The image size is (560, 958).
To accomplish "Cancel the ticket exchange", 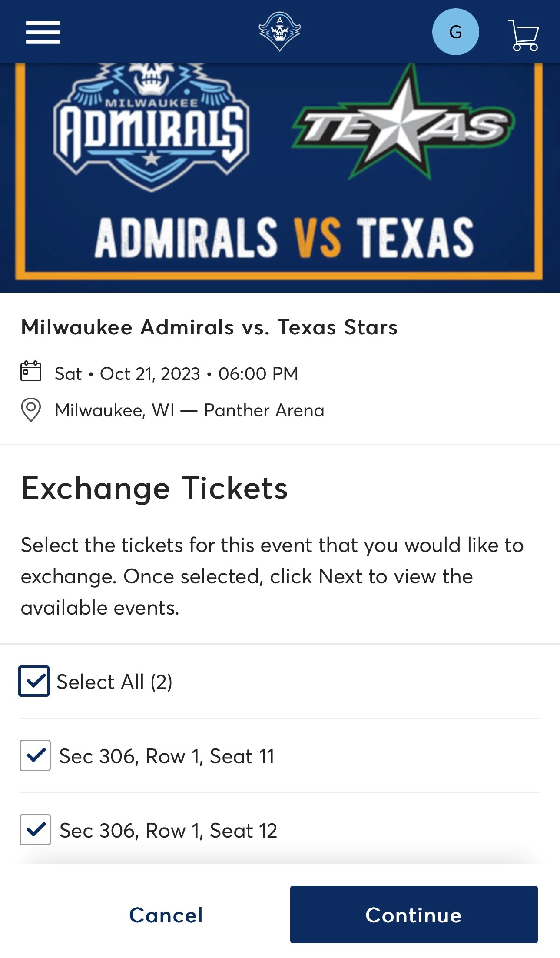I will (x=166, y=915).
